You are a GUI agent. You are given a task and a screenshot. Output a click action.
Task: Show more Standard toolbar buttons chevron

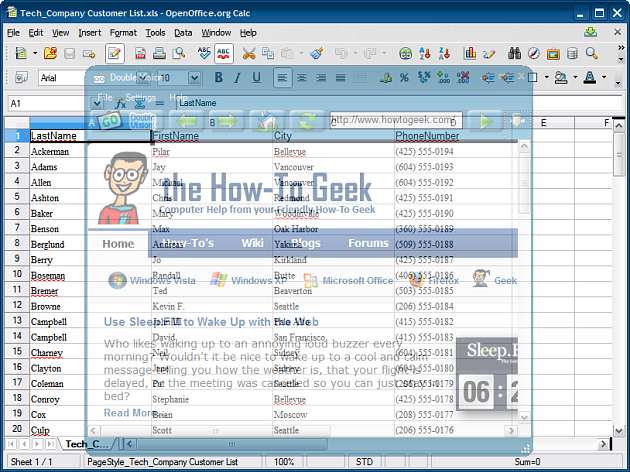click(x=620, y=48)
